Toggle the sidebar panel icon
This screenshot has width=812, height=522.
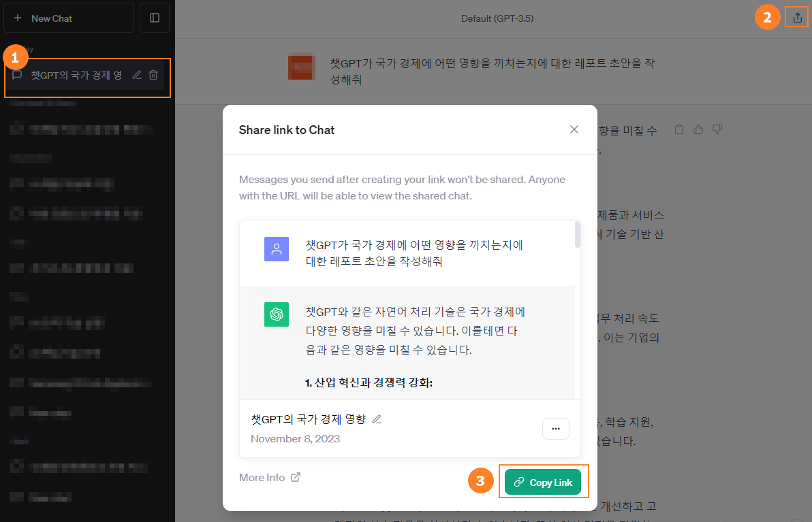click(x=155, y=18)
